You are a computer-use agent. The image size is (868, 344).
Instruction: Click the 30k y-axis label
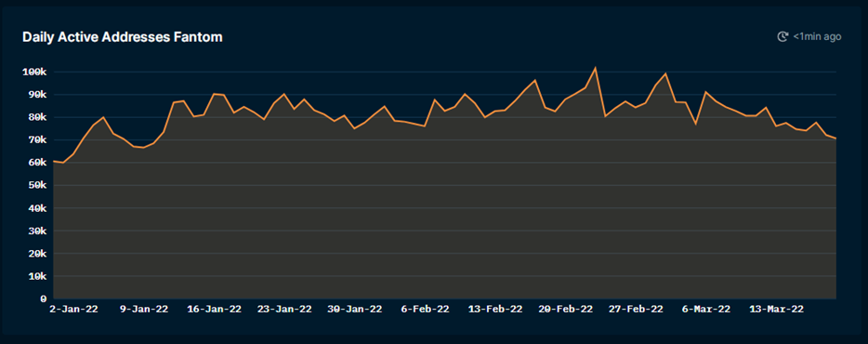click(37, 231)
